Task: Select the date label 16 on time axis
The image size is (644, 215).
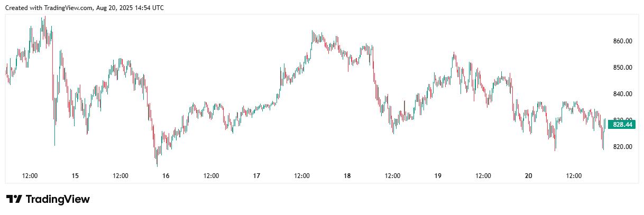Action: [x=166, y=176]
